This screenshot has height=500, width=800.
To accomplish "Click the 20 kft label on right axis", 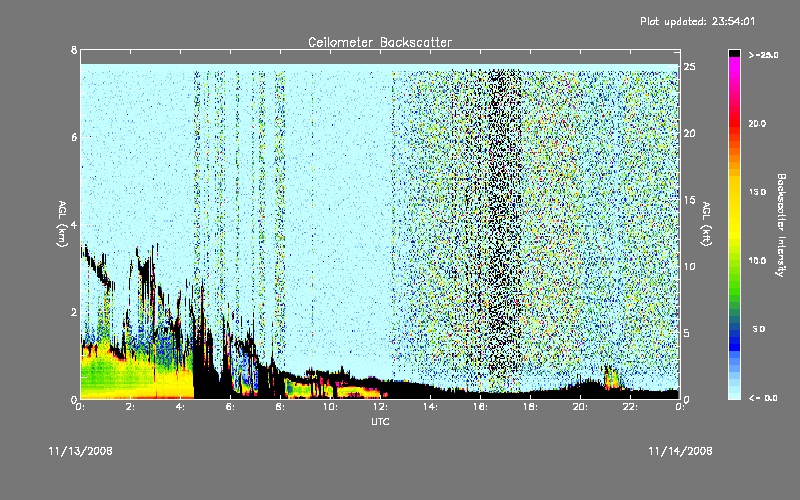I will (690, 133).
